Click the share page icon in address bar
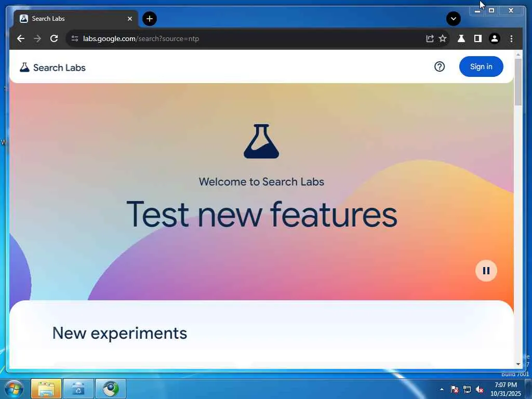The height and width of the screenshot is (399, 532). coord(430,38)
